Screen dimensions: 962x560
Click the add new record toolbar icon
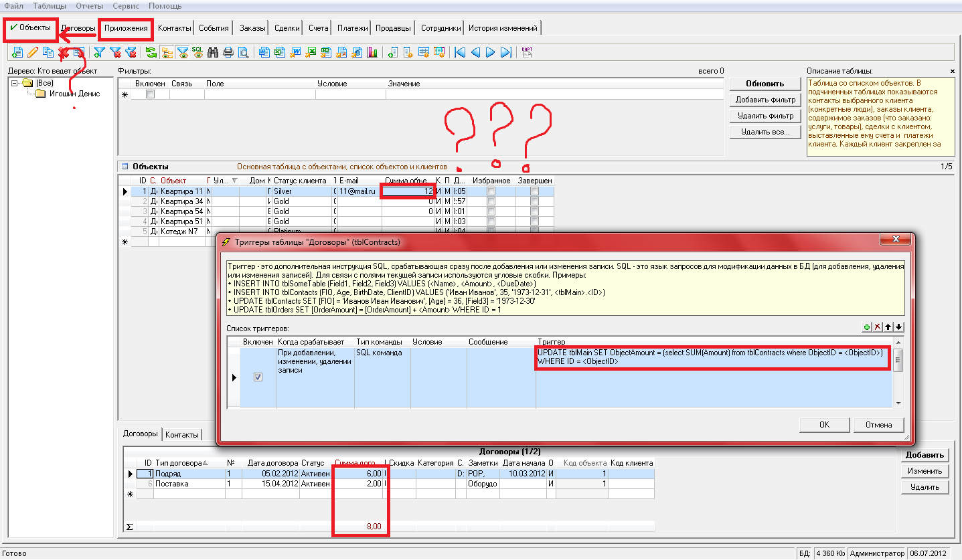coord(17,52)
